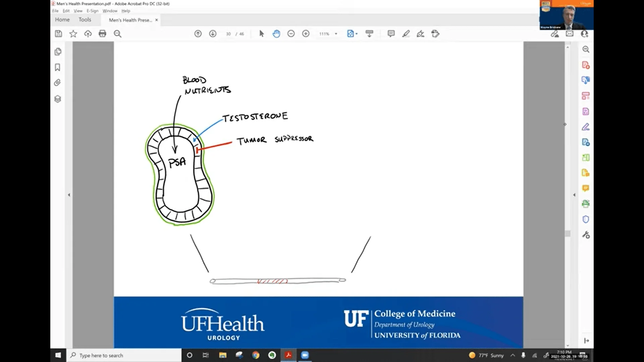Open search tools magnifier in right pane
644x362 pixels.
coord(586,50)
